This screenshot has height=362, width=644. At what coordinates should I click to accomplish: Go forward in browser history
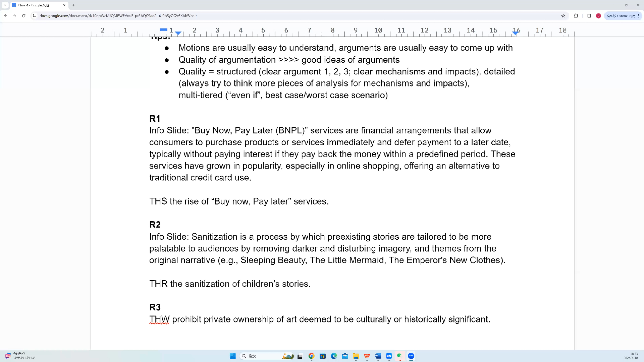point(14,16)
